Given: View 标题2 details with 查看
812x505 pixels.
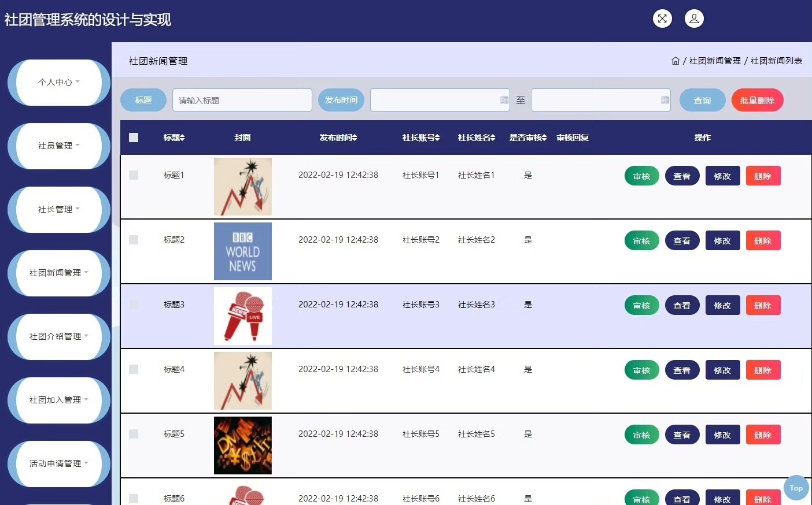Looking at the screenshot, I should pyautogui.click(x=682, y=241).
